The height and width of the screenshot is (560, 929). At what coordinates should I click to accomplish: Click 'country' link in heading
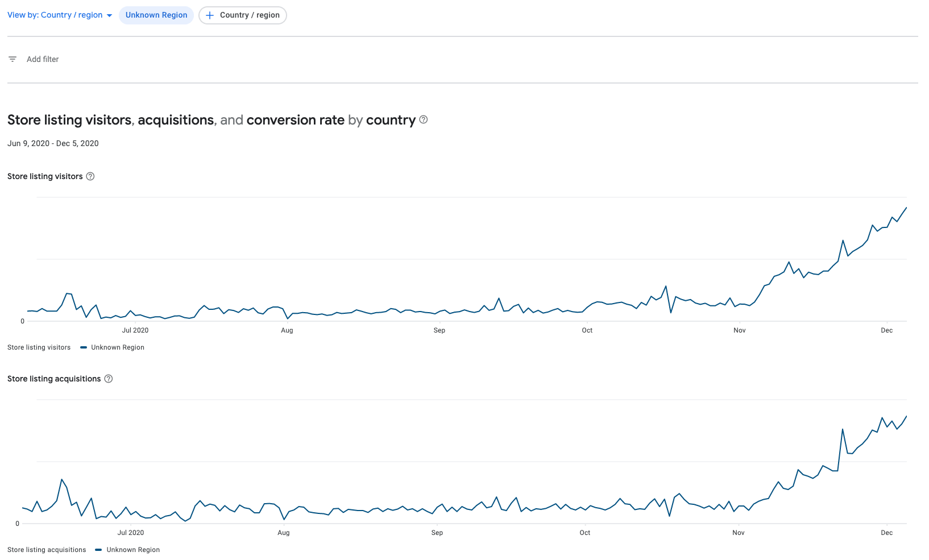pyautogui.click(x=391, y=120)
